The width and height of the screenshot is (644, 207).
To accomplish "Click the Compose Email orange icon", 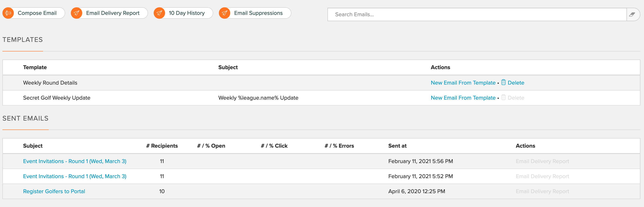I will pyautogui.click(x=8, y=13).
